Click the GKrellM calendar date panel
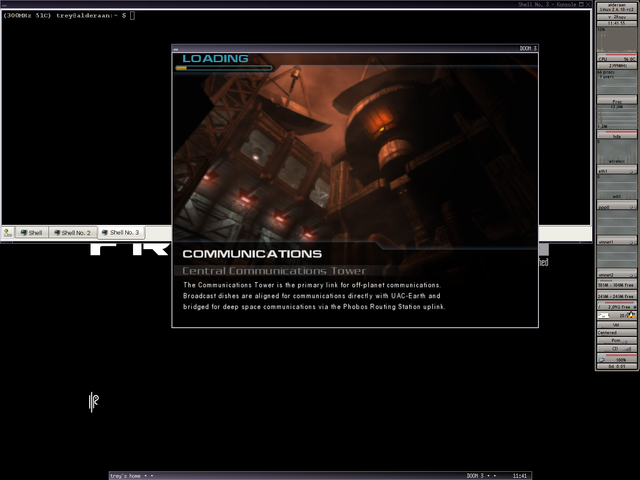The image size is (640, 480). pyautogui.click(x=617, y=17)
